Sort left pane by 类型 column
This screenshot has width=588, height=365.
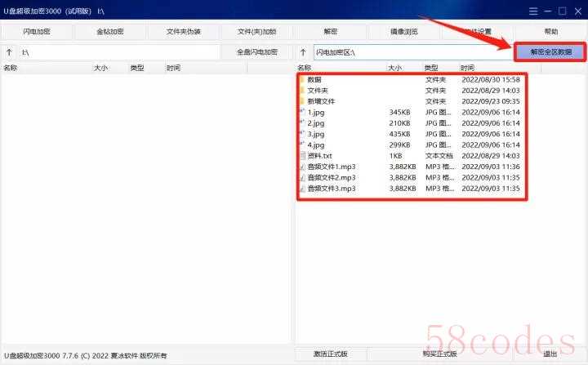pos(137,68)
